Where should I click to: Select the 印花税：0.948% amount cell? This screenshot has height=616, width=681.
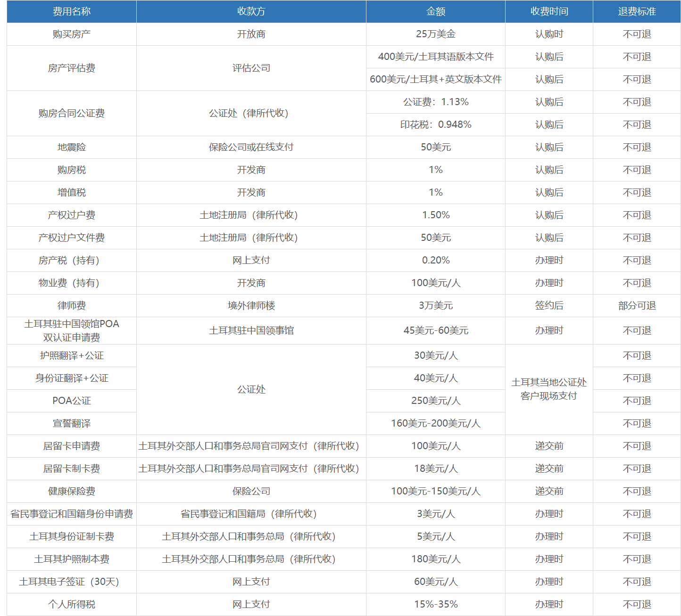tap(435, 124)
